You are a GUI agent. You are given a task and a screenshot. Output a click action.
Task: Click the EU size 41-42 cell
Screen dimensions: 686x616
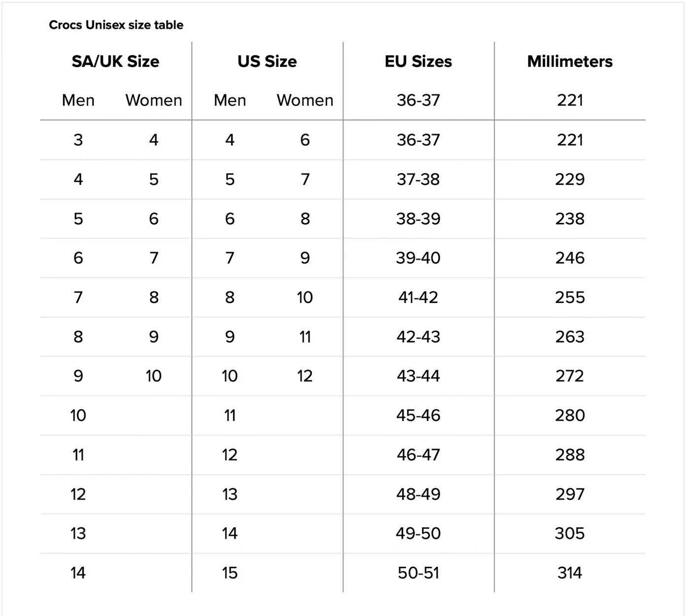418,298
